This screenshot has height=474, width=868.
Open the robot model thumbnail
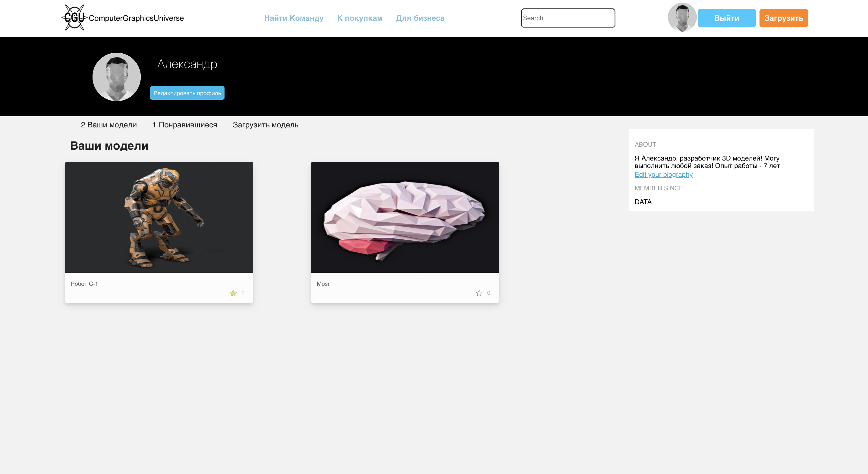pos(159,217)
